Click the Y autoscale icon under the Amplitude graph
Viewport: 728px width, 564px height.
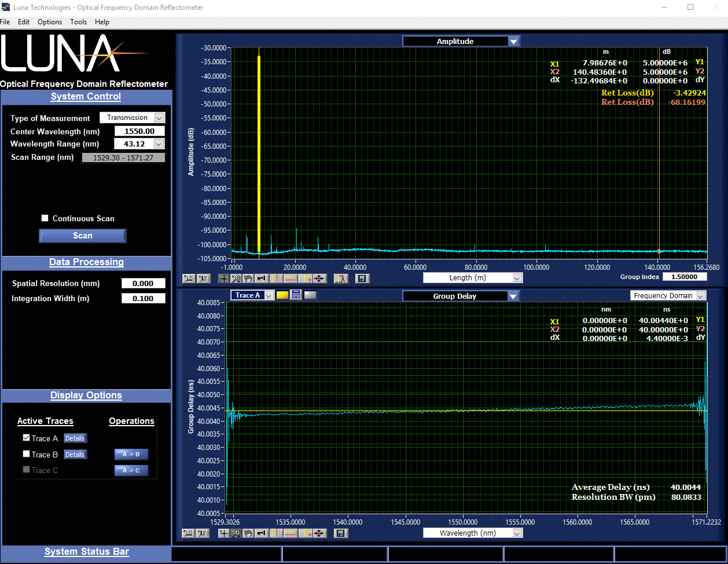point(203,279)
